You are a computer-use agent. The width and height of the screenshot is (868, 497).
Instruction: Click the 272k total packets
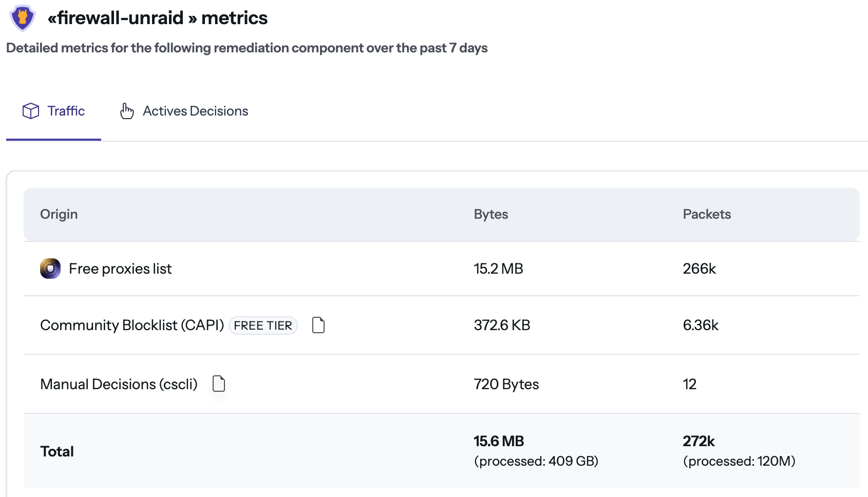(x=699, y=441)
